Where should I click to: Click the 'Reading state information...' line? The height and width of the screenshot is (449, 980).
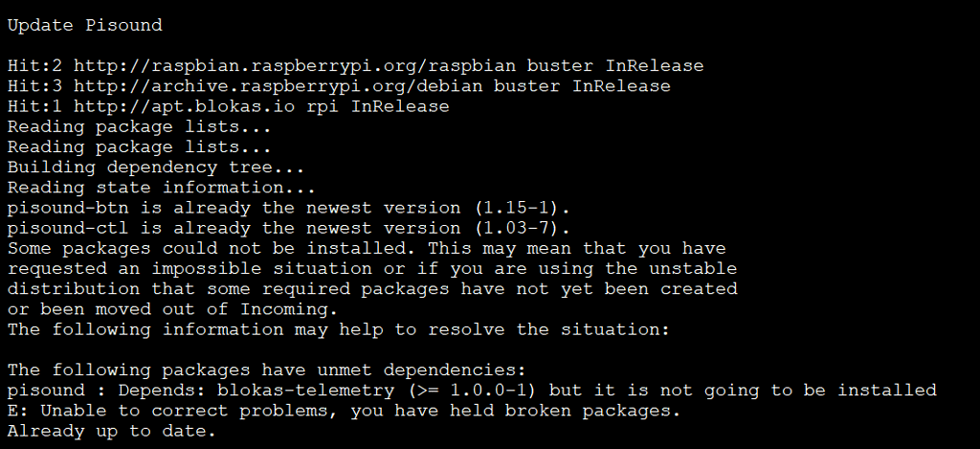click(161, 187)
